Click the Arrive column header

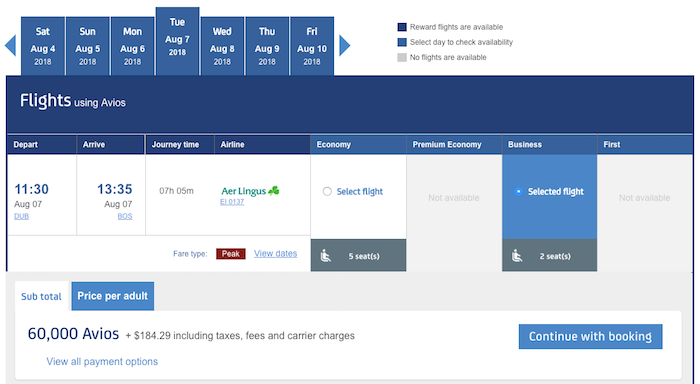pos(111,145)
